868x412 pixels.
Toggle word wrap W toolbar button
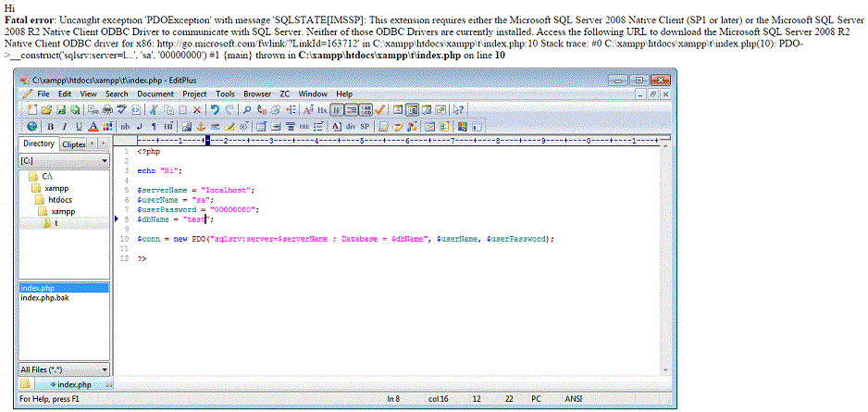pyautogui.click(x=337, y=109)
